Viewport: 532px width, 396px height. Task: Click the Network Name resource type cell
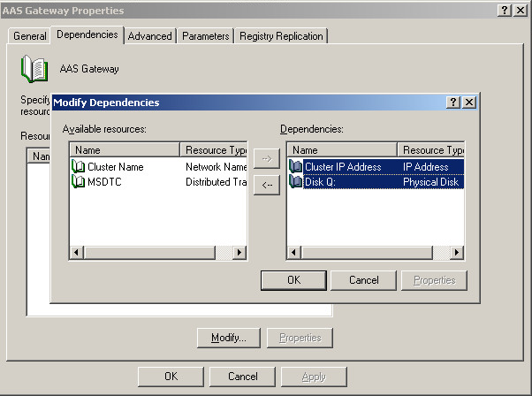coord(217,167)
